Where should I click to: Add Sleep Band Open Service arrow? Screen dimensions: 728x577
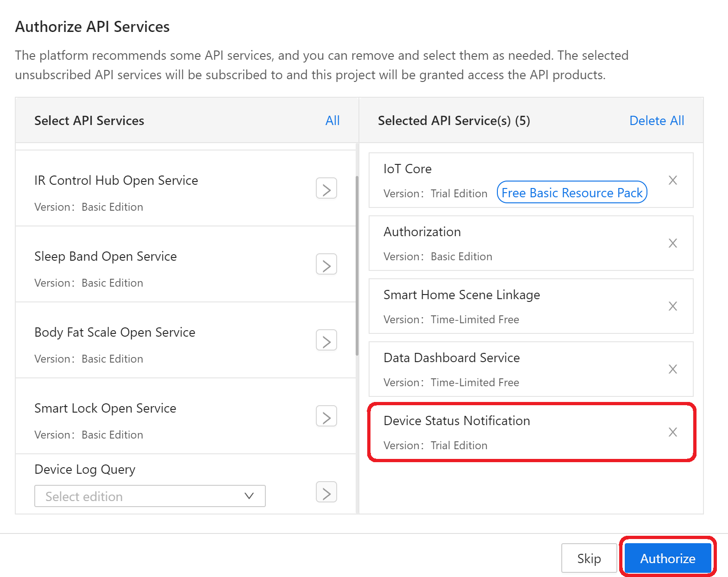326,264
